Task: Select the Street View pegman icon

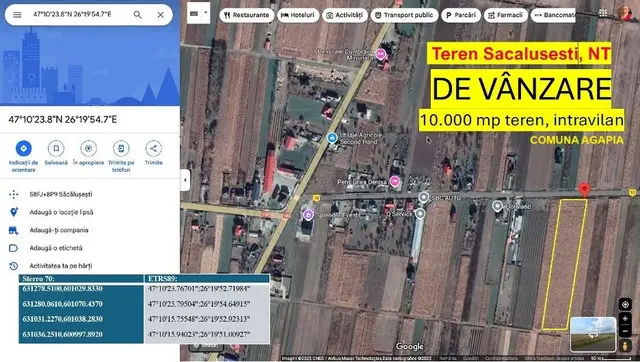Action: pos(625,345)
